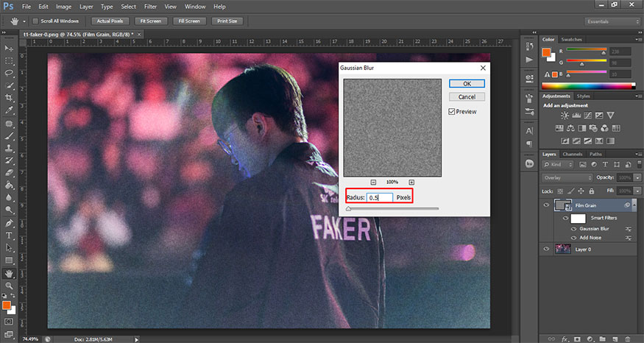Select the Crop tool
Screen dimensions: 644x343
pyautogui.click(x=10, y=98)
